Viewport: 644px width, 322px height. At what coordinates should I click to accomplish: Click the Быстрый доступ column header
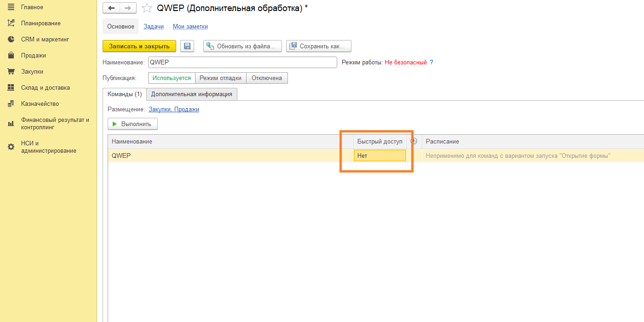tap(380, 141)
